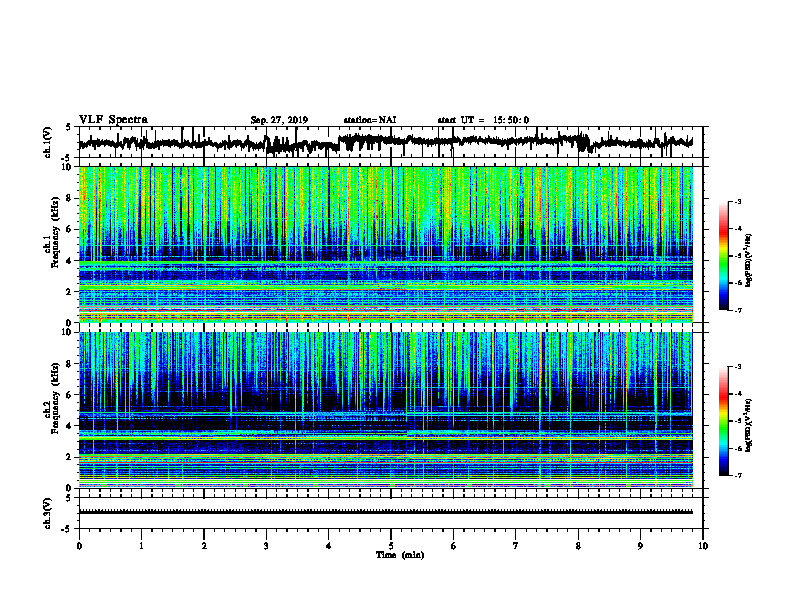Click the time axis tick label "1"
Screen dimensions: 792x612
141,546
